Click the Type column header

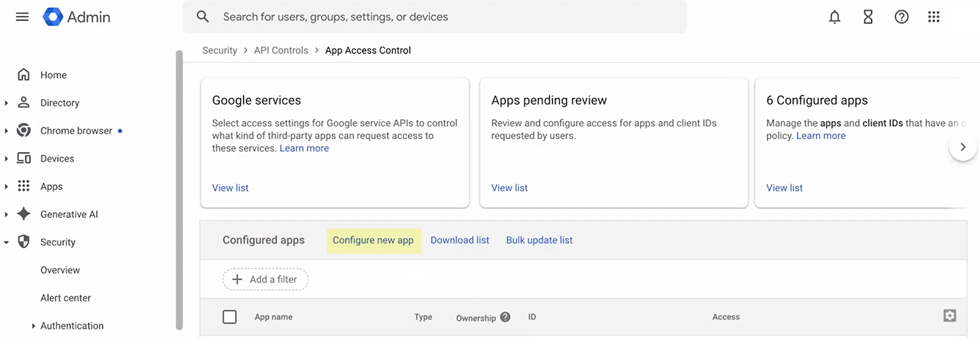pyautogui.click(x=423, y=317)
